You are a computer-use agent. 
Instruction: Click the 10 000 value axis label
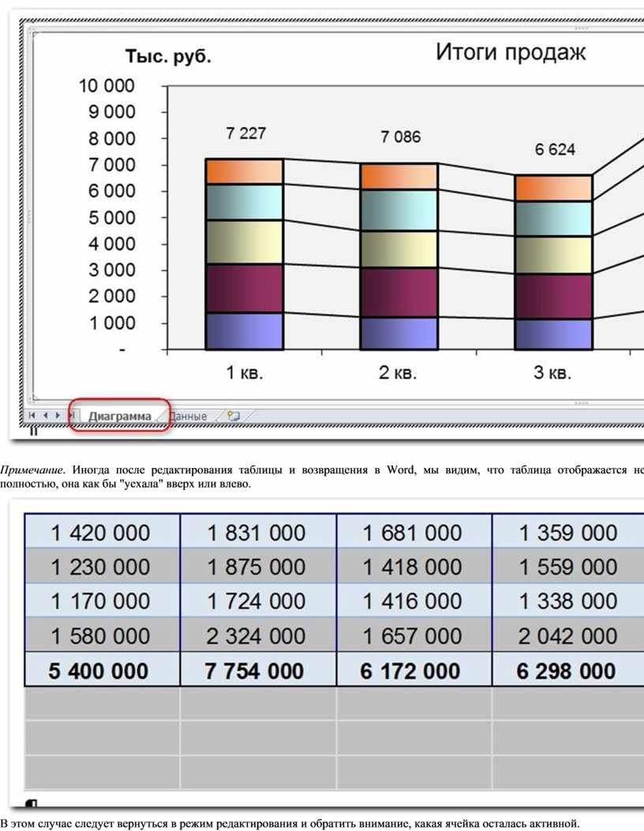pos(106,85)
